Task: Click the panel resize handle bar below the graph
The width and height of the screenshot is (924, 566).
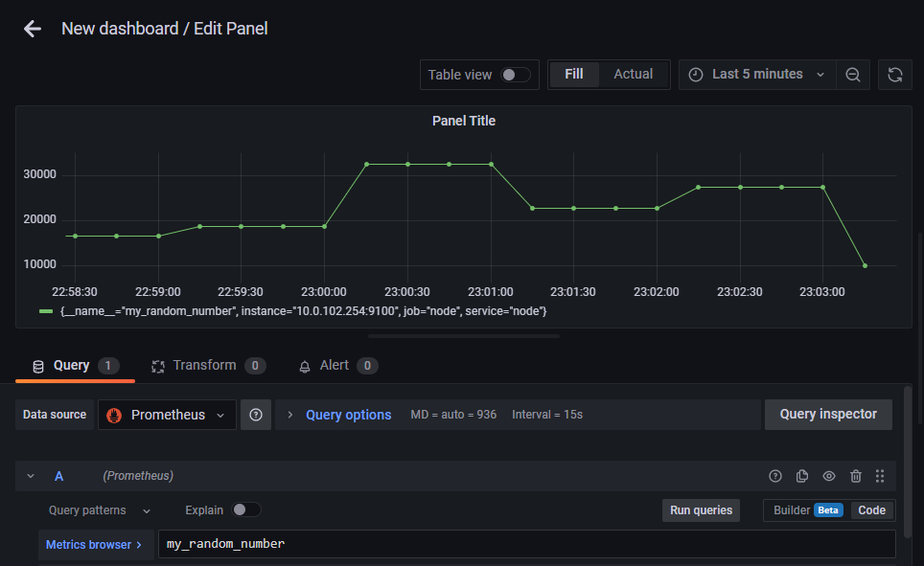Action: tap(464, 336)
